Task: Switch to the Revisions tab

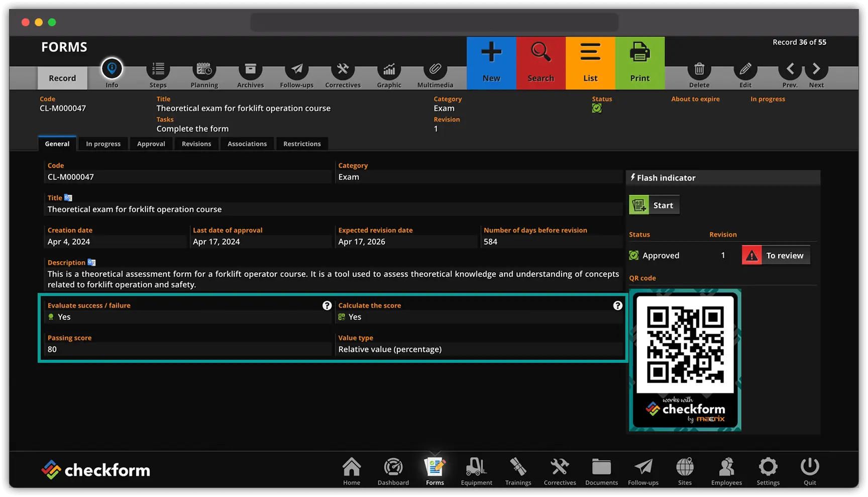Action: 196,144
